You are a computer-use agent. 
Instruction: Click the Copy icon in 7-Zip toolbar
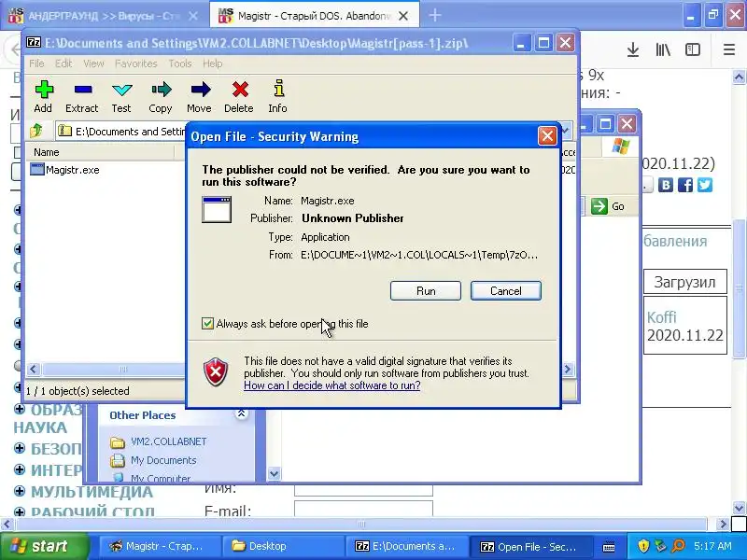(161, 97)
